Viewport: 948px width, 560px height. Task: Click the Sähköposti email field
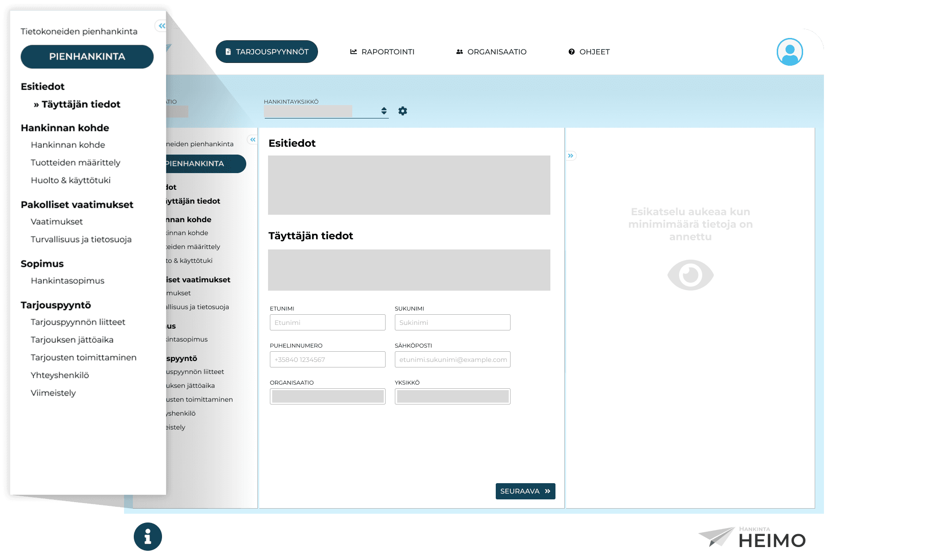[x=452, y=360]
